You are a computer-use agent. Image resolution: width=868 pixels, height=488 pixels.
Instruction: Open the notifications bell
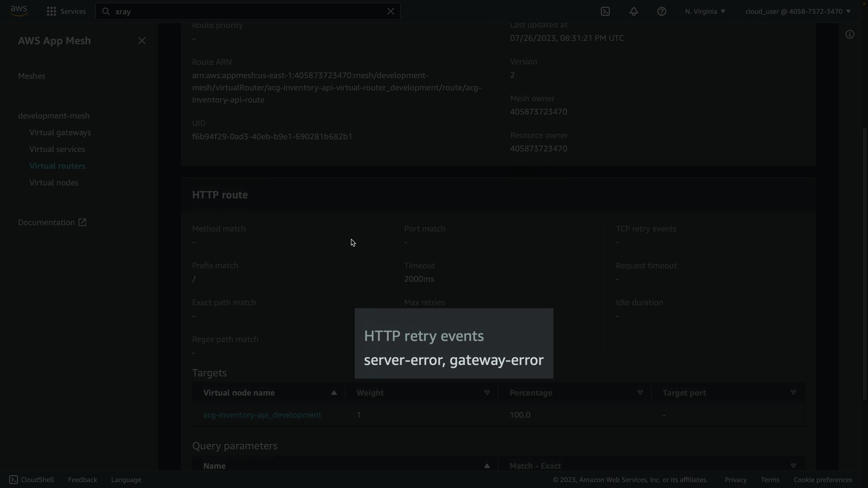click(x=633, y=11)
